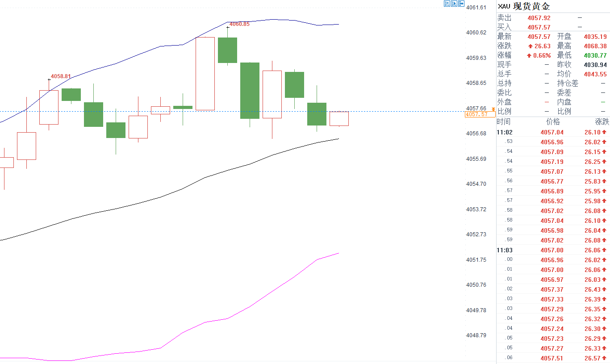610x364 pixels.
Task: Click the 4060.85 high marker on chart
Action: (x=239, y=24)
